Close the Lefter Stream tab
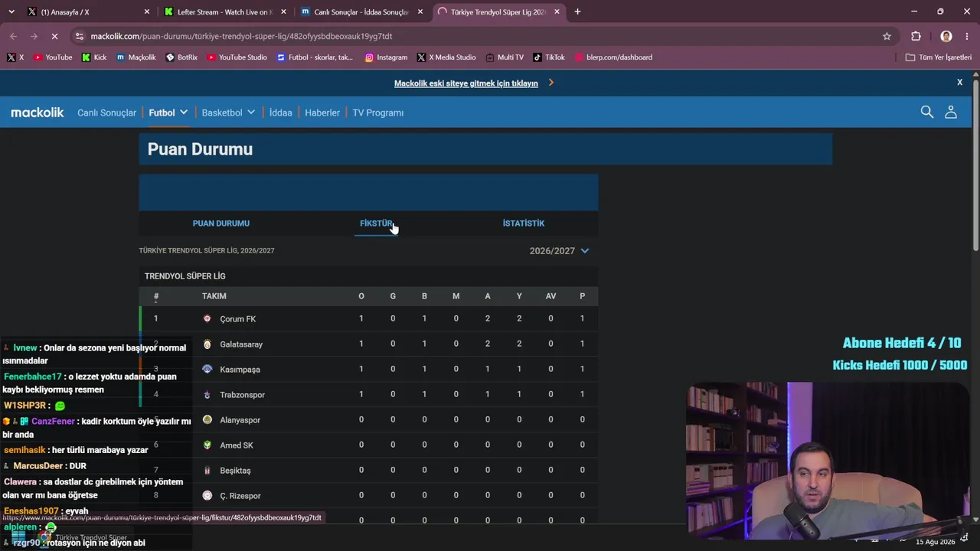This screenshot has width=980, height=551. 283,12
